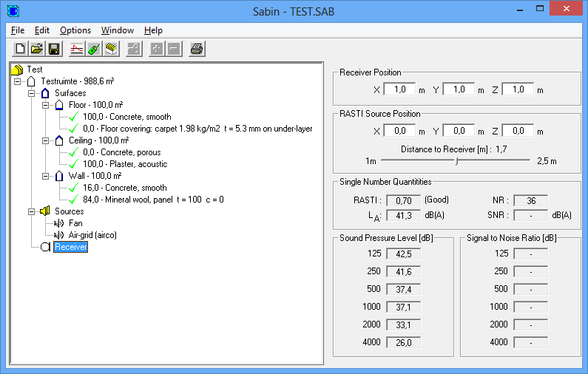Select the 'Plaster, acoustic' row text
This screenshot has width=588, height=374.
pyautogui.click(x=125, y=164)
